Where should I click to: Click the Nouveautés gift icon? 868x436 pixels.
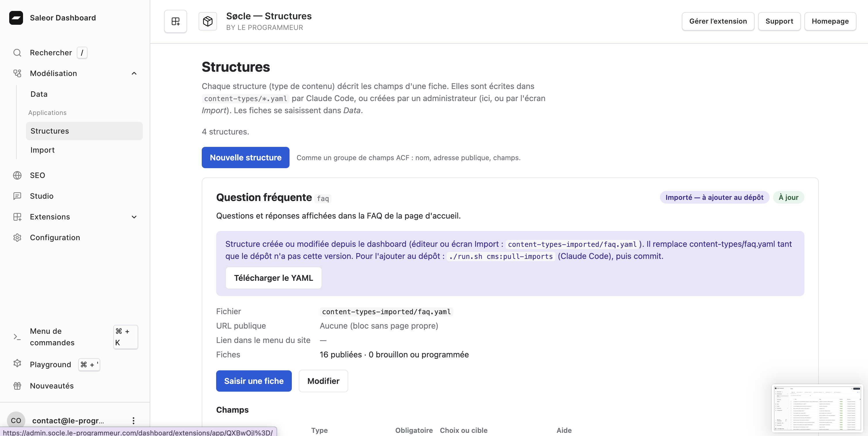click(x=17, y=385)
